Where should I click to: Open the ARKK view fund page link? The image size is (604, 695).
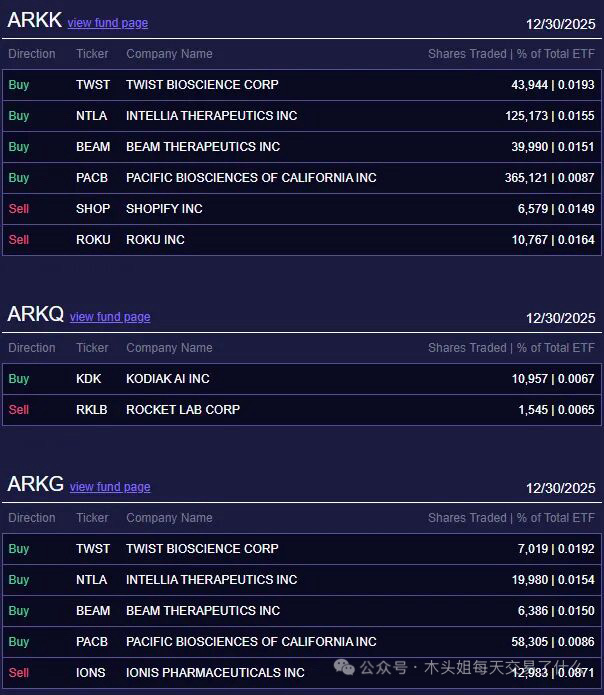[x=107, y=23]
